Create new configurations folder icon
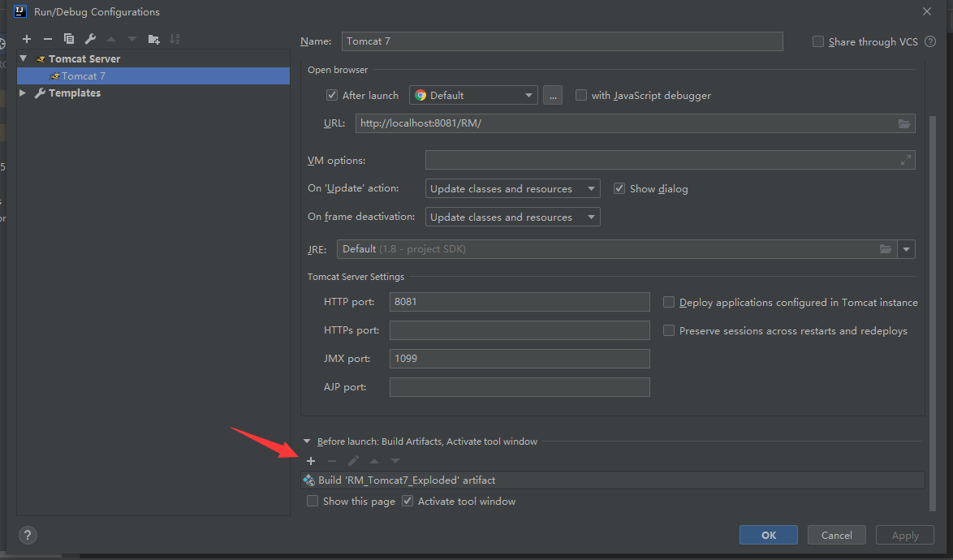 (153, 39)
